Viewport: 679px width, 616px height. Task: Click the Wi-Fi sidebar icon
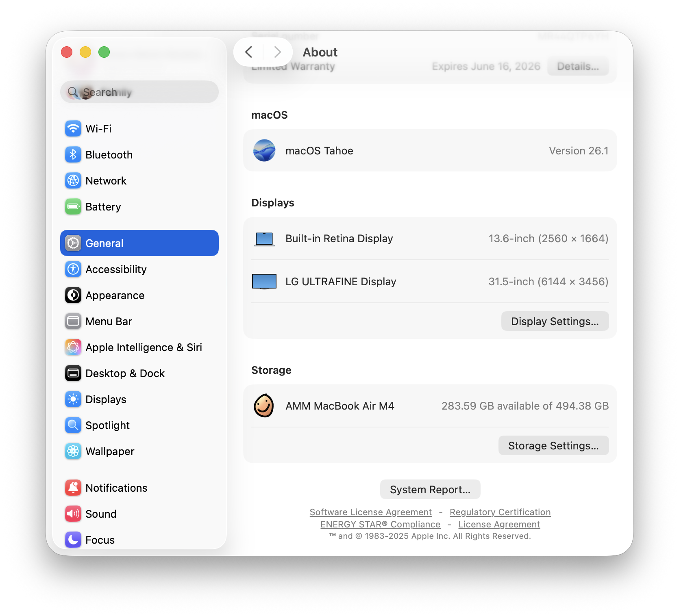73,128
